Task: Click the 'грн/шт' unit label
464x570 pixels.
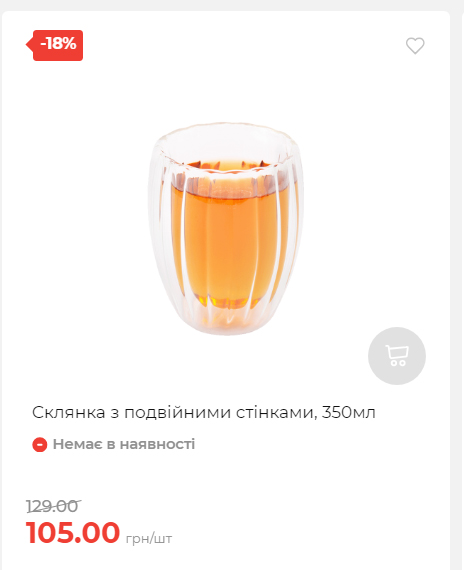Action: click(149, 538)
